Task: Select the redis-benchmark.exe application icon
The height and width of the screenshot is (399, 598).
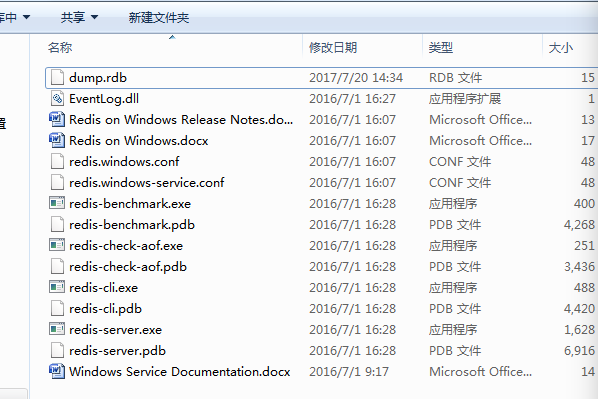Action: 57,203
